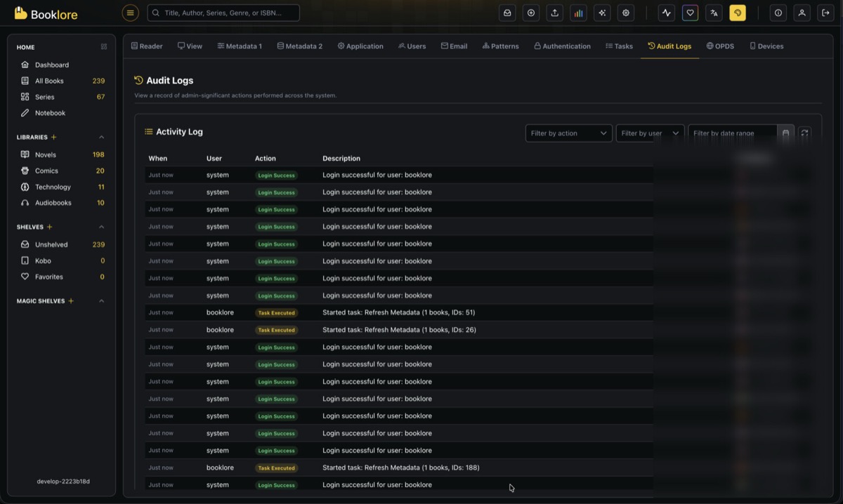843x504 pixels.
Task: Toggle the theme palette icon
Action: [x=737, y=12]
